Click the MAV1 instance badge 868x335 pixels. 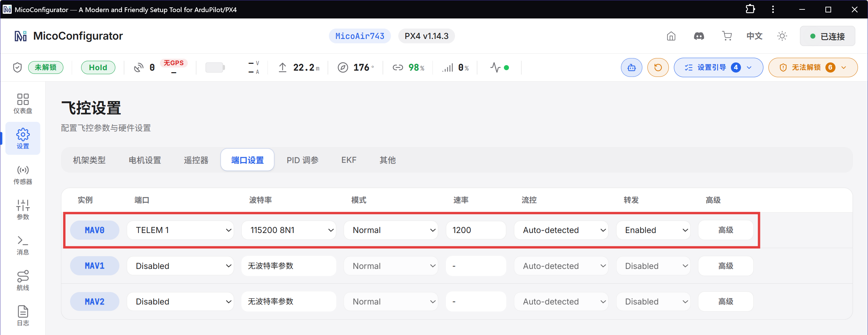pos(95,266)
